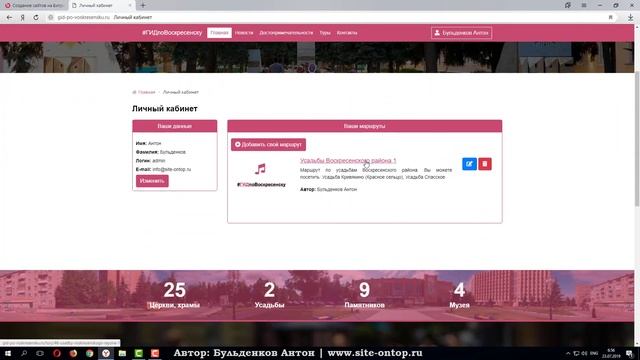
Task: Open a new browser tab with plus
Action: (143, 5)
